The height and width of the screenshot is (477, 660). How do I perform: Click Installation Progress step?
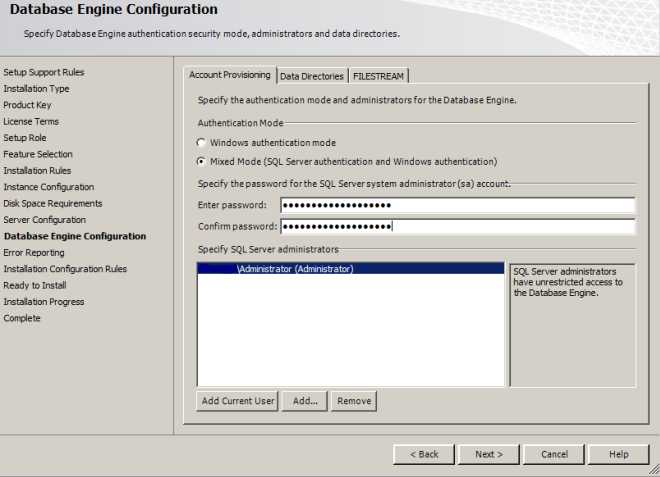tap(44, 302)
